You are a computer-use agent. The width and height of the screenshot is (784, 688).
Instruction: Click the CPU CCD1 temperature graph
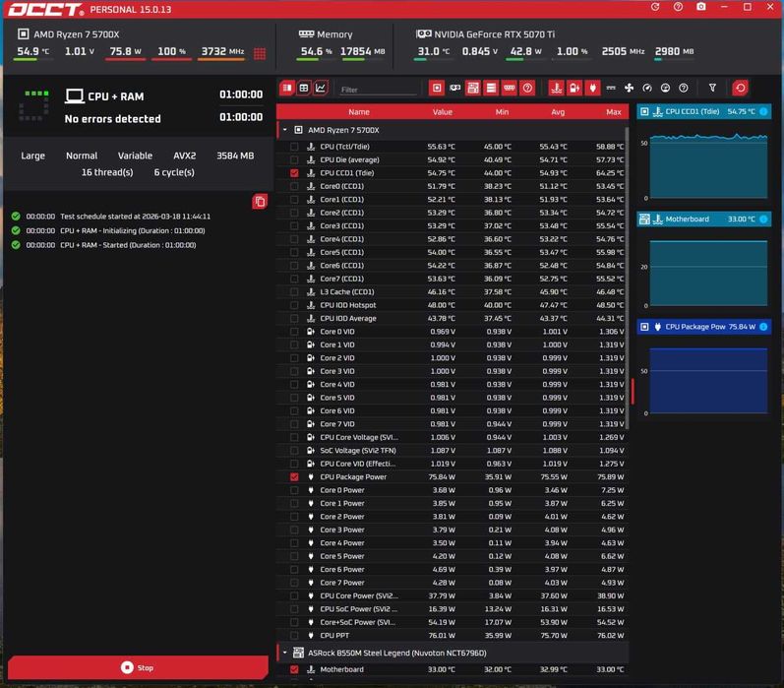click(708, 165)
